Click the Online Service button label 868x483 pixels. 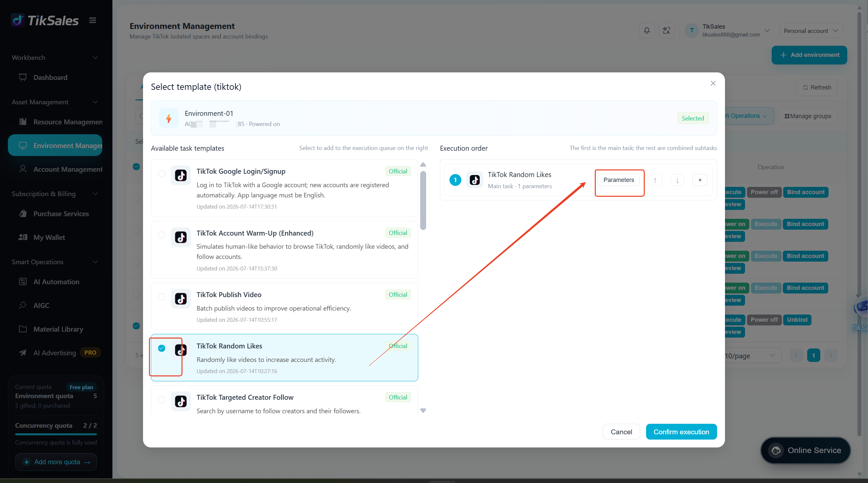[814, 450]
